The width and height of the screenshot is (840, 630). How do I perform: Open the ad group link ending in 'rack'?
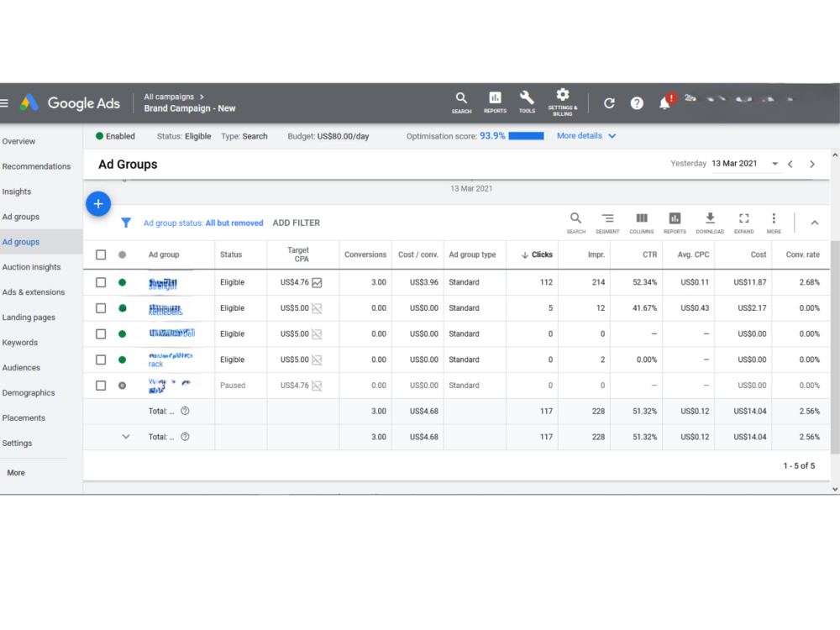171,360
